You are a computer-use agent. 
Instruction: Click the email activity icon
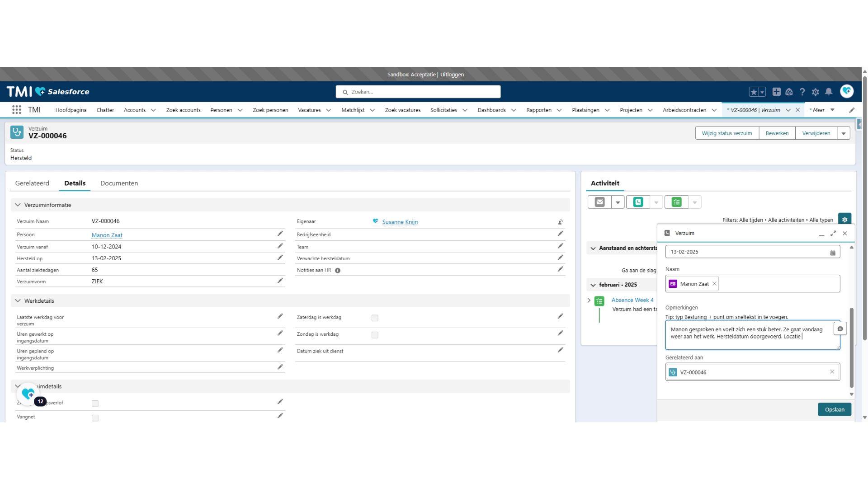click(599, 202)
